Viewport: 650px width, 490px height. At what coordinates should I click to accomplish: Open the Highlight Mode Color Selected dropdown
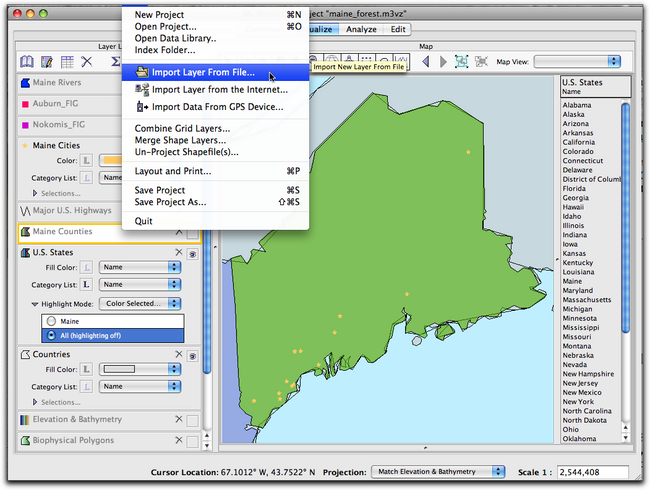(x=143, y=303)
